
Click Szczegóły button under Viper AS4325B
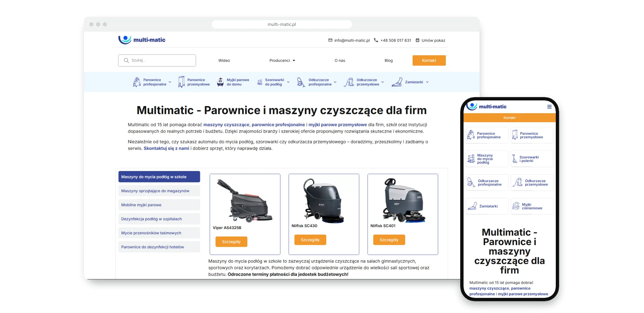pos(231,242)
